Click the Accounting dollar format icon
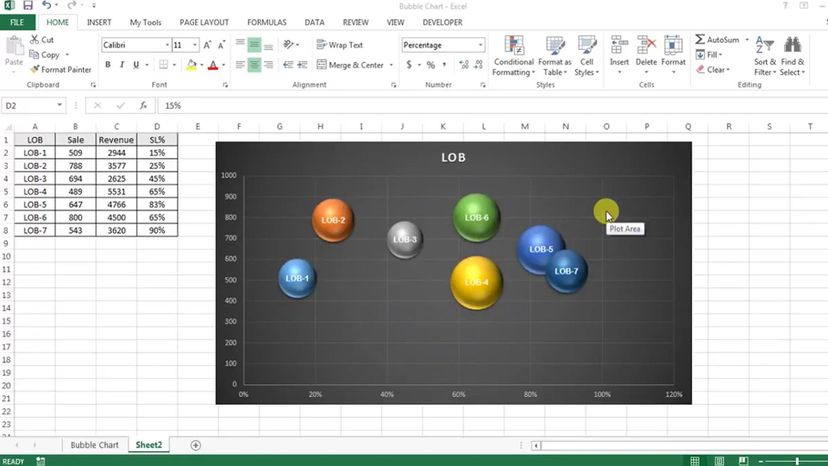Image resolution: width=828 pixels, height=466 pixels. (409, 65)
